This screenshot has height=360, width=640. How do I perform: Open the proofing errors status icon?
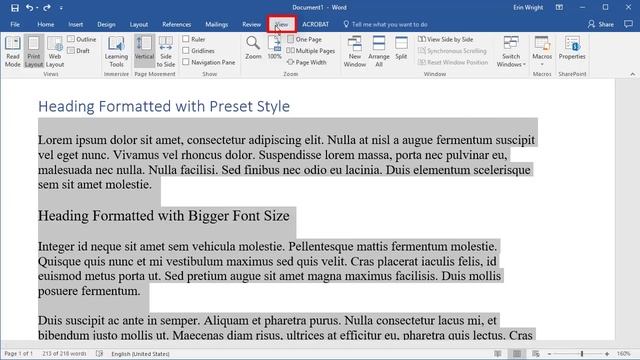(x=99, y=353)
